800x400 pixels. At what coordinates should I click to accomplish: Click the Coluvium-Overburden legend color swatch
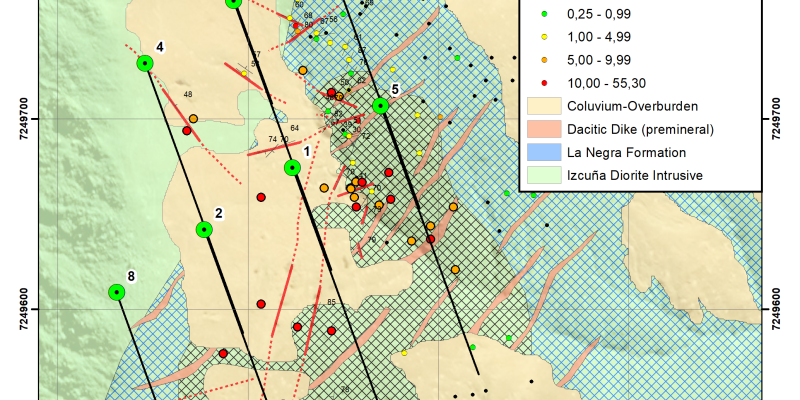[x=542, y=106]
